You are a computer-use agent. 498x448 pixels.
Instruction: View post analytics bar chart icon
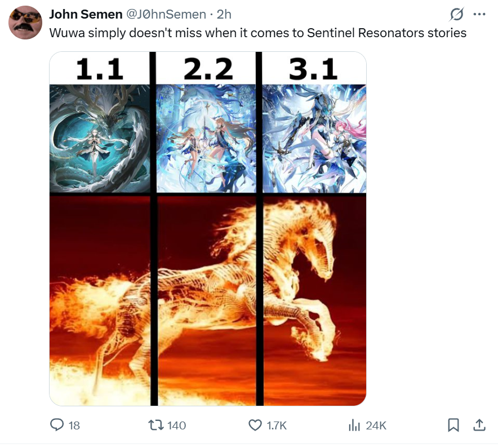tap(354, 425)
